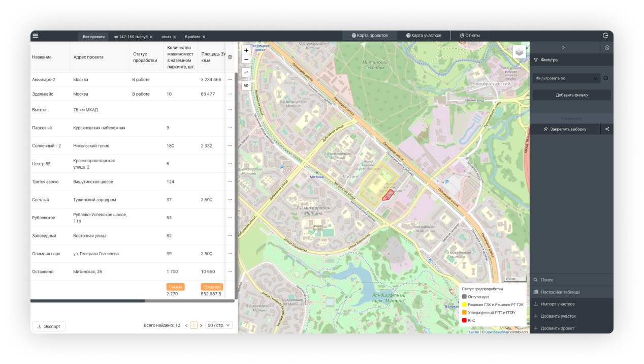Open row menu for Светлый
This screenshot has height=364, width=644.
tap(230, 200)
